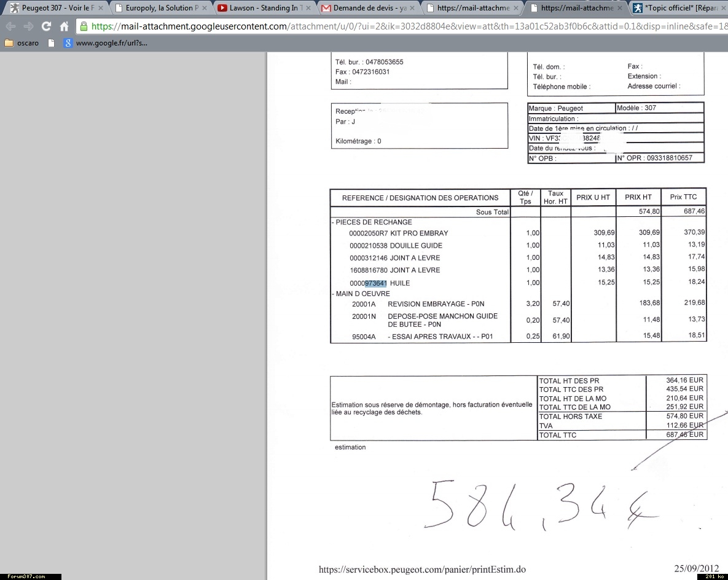Click the PRIX U HT column header
Image resolution: width=728 pixels, height=580 pixels.
click(593, 197)
